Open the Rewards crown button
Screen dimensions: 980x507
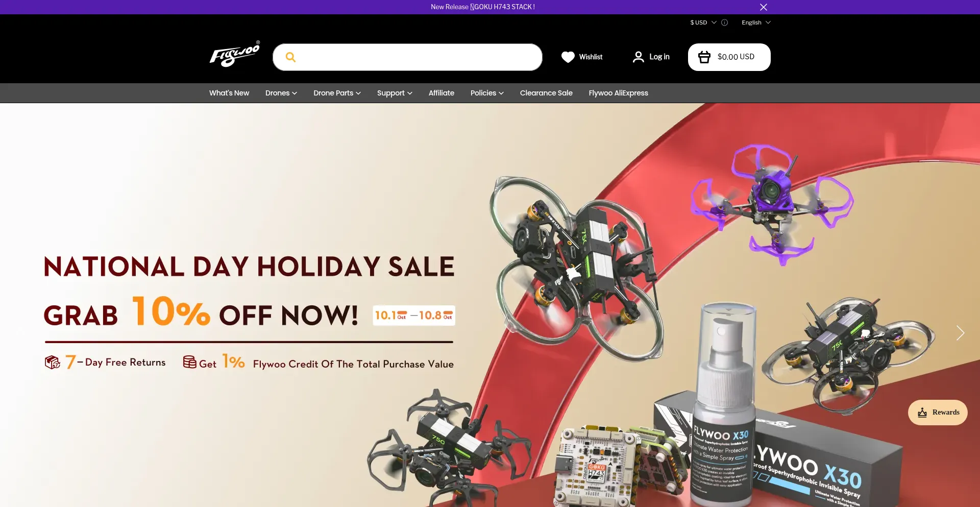click(938, 413)
